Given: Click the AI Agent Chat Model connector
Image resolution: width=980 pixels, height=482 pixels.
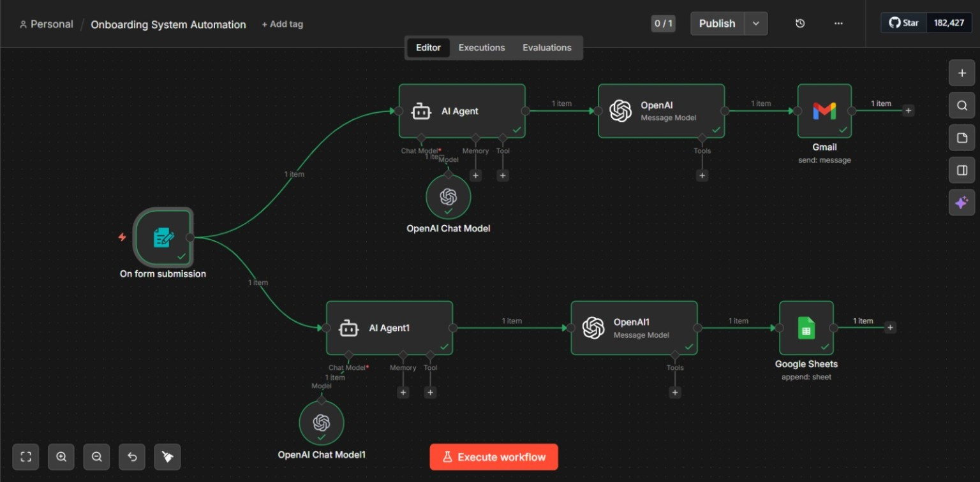Looking at the screenshot, I should click(420, 138).
